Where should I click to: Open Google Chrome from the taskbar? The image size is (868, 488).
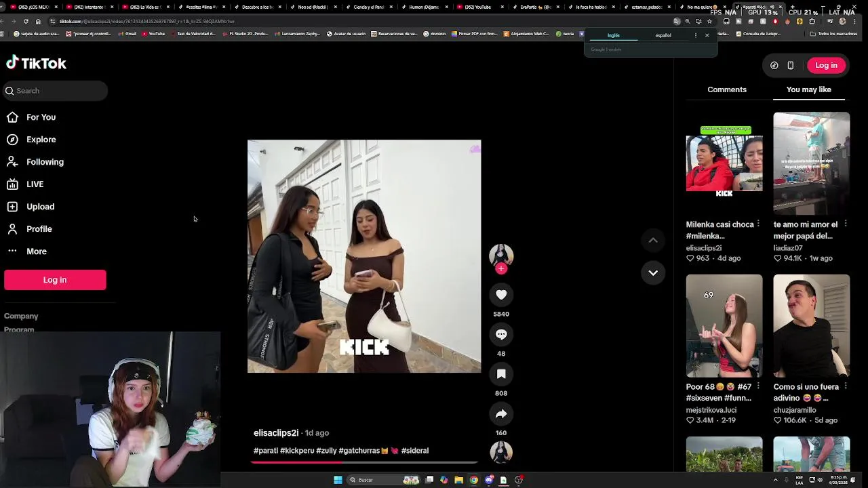tap(474, 480)
